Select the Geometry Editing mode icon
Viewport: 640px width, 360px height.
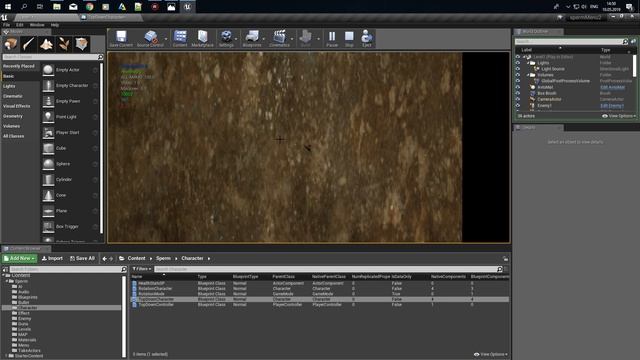click(x=82, y=44)
